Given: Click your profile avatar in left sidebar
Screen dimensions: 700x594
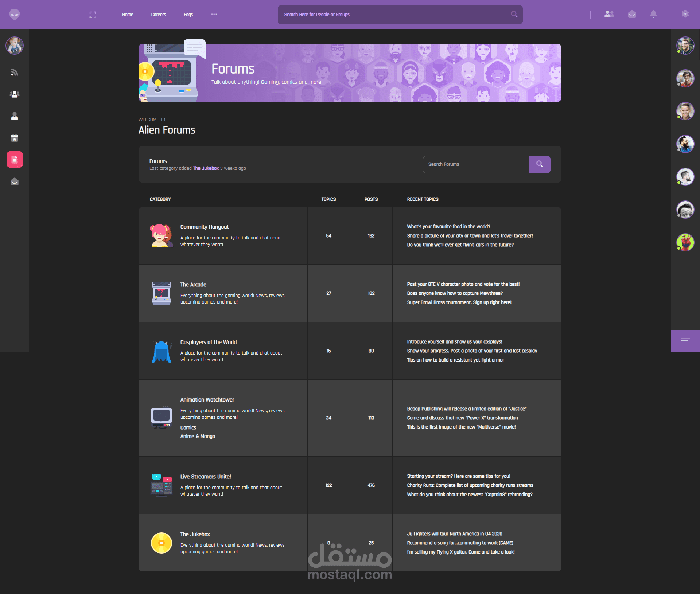Looking at the screenshot, I should [x=15, y=46].
